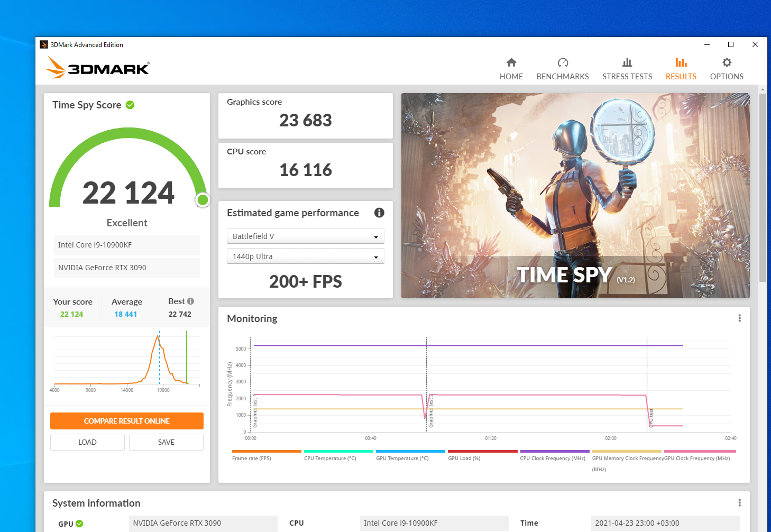Click the Options gear icon
This screenshot has width=771, height=532.
coord(727,62)
